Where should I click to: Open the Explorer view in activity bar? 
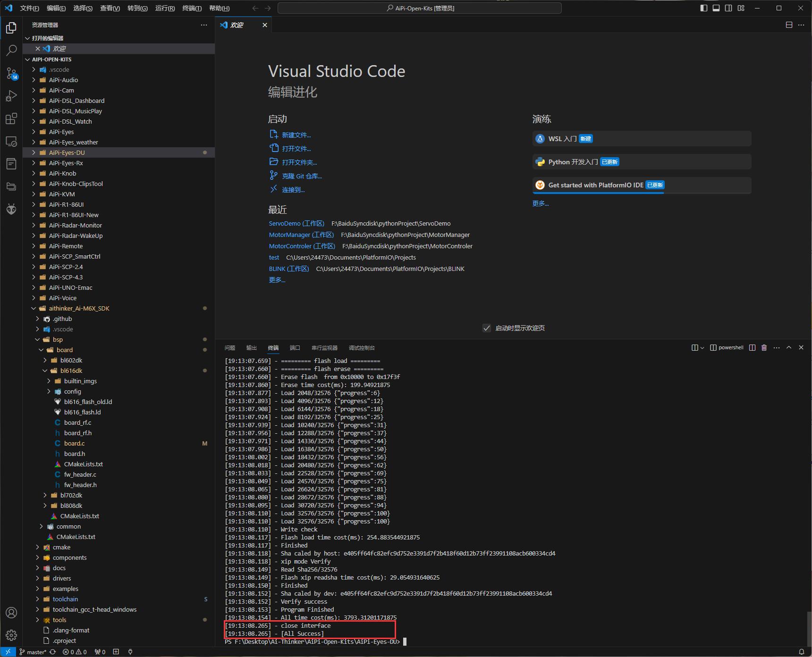point(11,28)
